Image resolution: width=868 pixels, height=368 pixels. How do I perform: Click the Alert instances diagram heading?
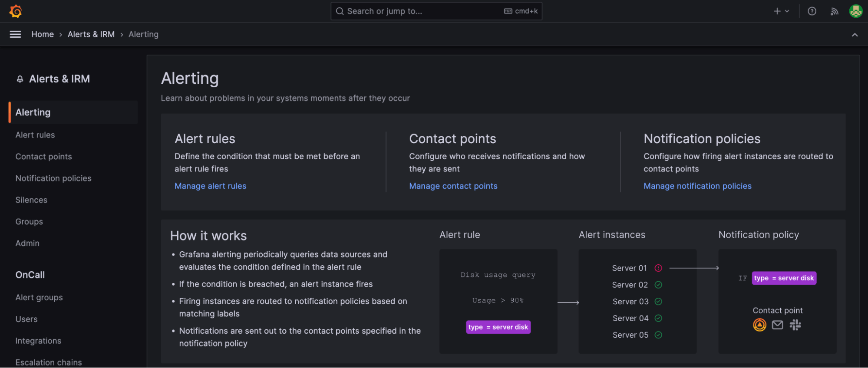tap(612, 235)
